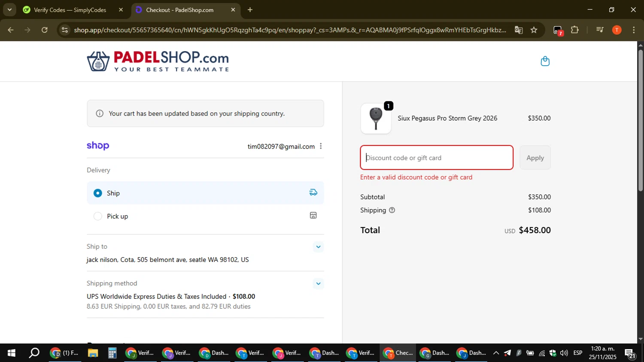644x362 pixels.
Task: Open the Windows Start menu
Action: point(11,353)
